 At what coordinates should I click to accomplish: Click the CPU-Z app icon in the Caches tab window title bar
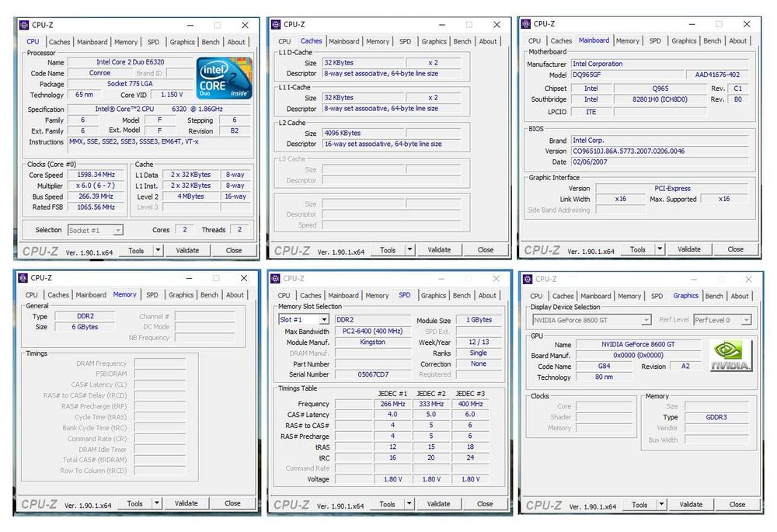click(276, 24)
